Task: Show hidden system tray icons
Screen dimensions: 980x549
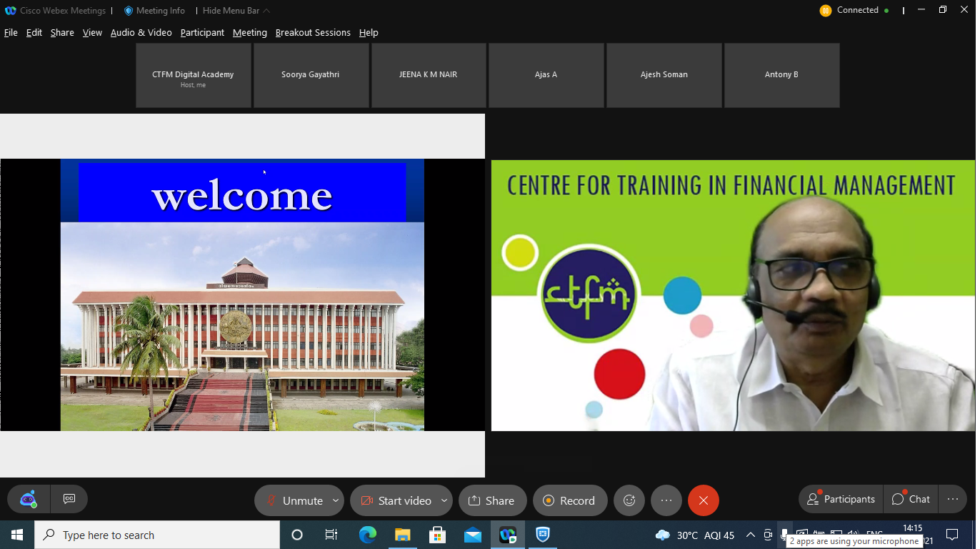Action: click(750, 535)
